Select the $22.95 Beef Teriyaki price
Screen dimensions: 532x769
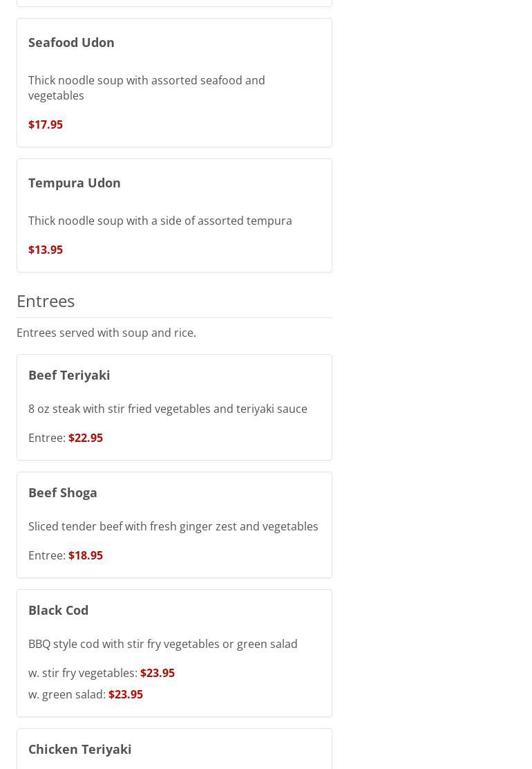[86, 438]
